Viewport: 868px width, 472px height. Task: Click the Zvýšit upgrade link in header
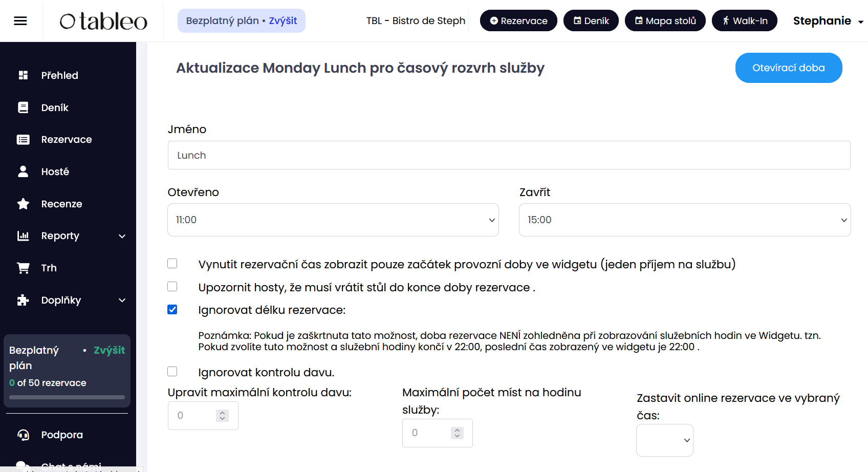click(283, 21)
